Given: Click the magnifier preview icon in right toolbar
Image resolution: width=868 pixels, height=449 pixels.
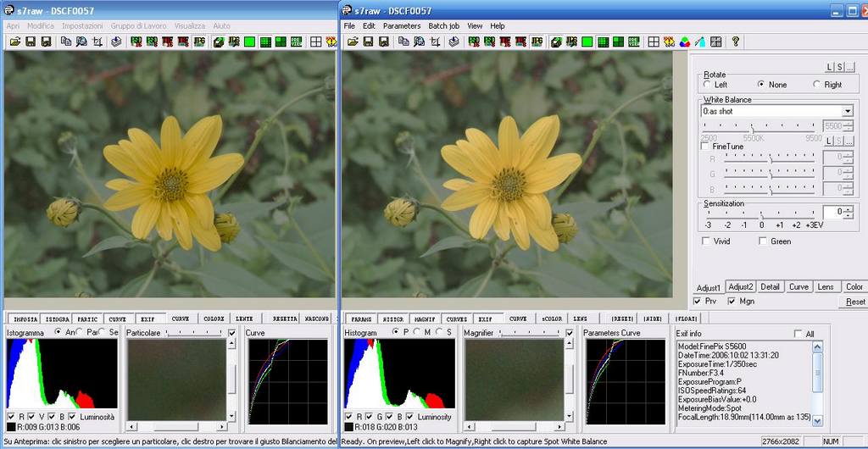Looking at the screenshot, I should pyautogui.click(x=419, y=42).
